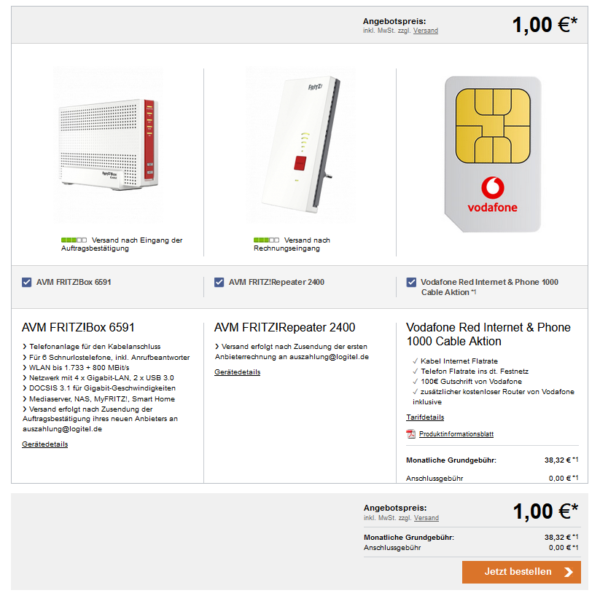Viewport: 600px width, 593px height.
Task: Click the AVM FRITZ!Box 6591 heading
Action: 78,327
